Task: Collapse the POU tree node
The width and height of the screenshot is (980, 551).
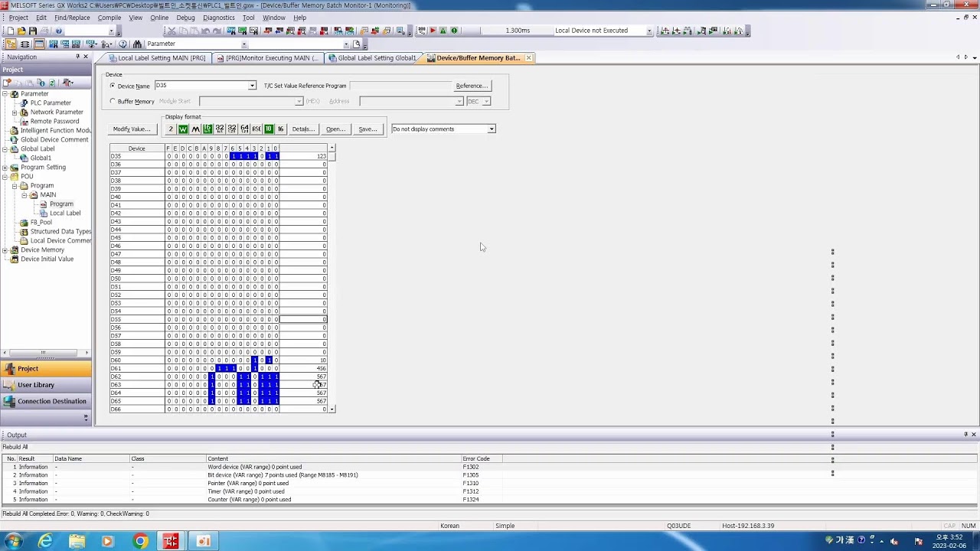Action: pyautogui.click(x=5, y=176)
